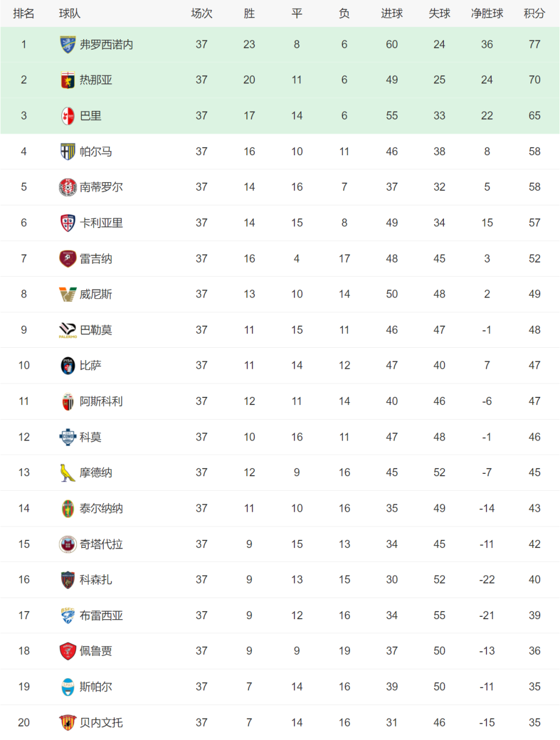Open the 南蒂罗尔 team name link

(x=101, y=187)
